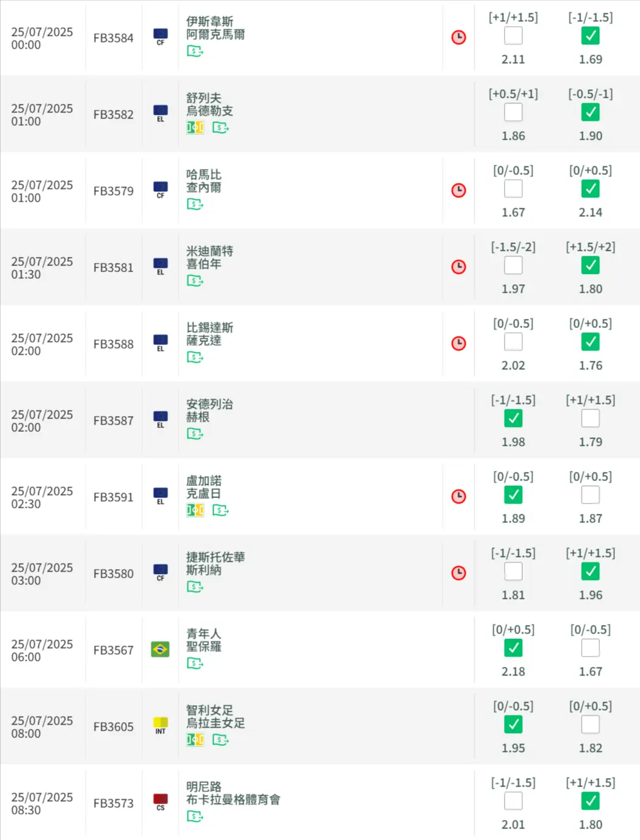Check the [+1/+1.5] 2.11 box for FB3584
Viewport: 640px width, 840px height.
513,36
